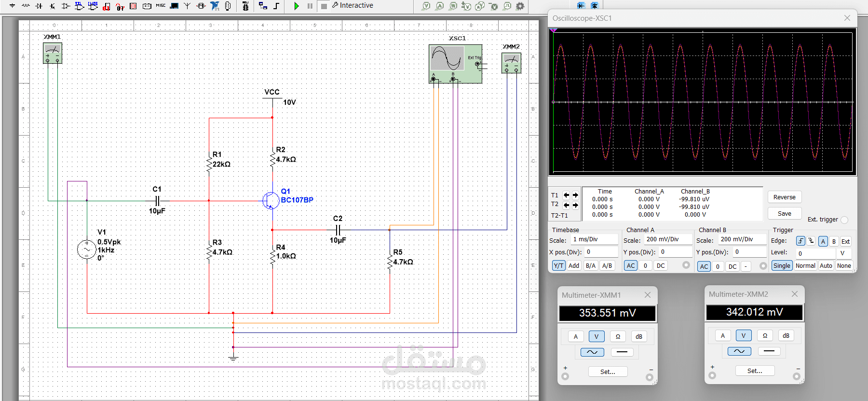The image size is (868, 401).
Task: Open the Interactive simulation mode selector
Action: tap(356, 6)
